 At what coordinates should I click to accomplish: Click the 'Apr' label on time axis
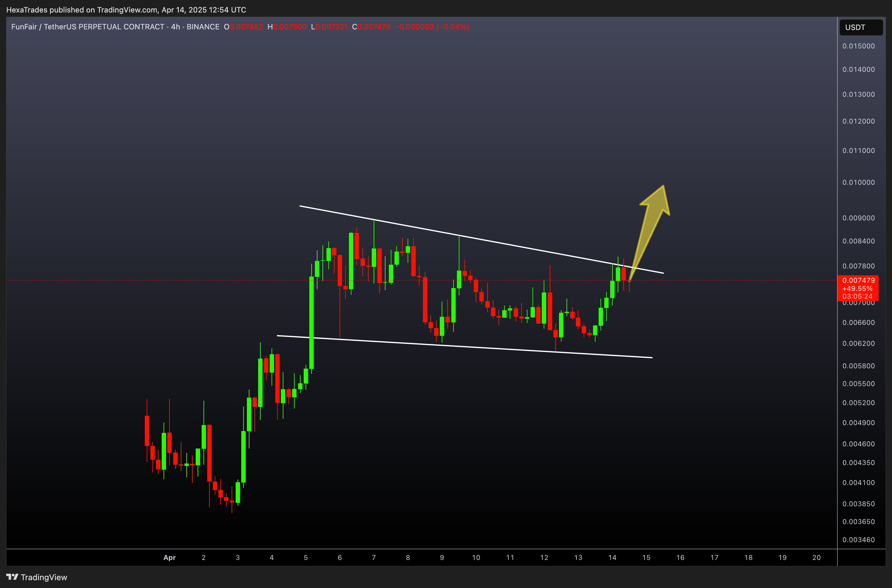pos(169,558)
